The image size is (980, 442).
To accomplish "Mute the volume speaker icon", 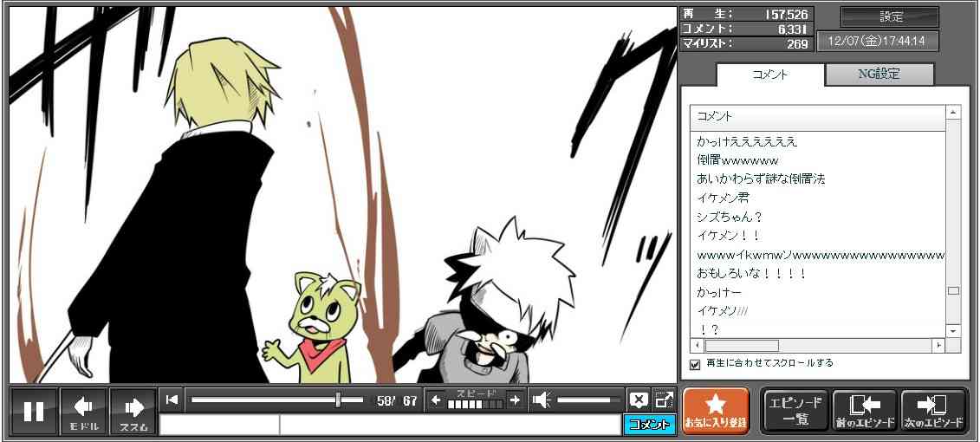I will pyautogui.click(x=542, y=400).
